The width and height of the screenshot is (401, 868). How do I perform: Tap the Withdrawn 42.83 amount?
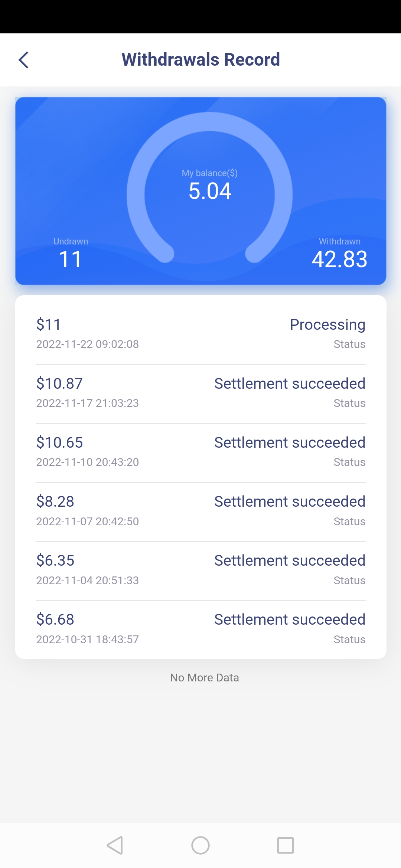click(339, 259)
